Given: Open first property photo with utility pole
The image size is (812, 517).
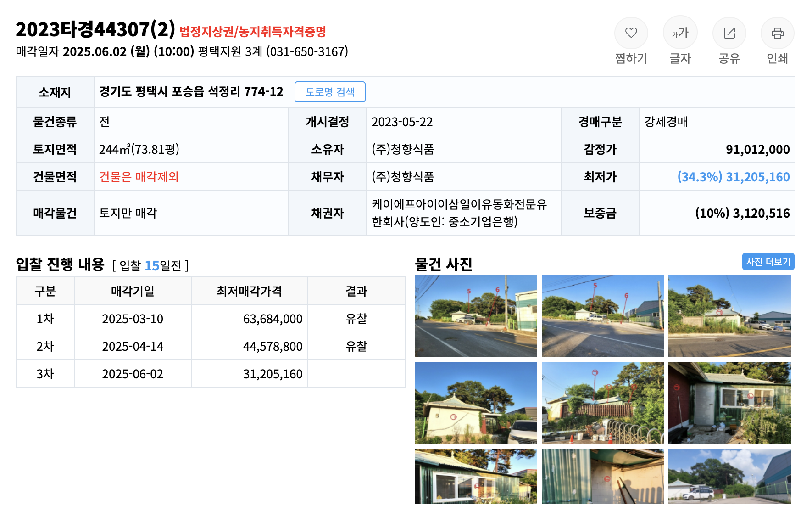Looking at the screenshot, I should click(476, 316).
